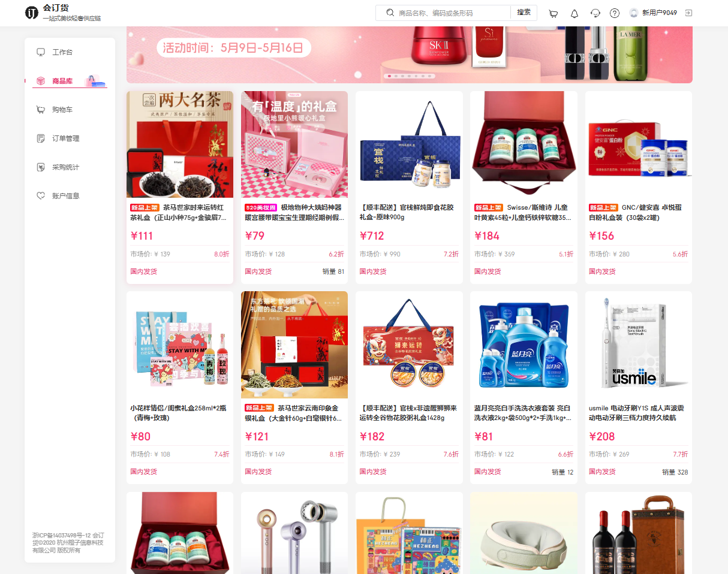Image resolution: width=728 pixels, height=574 pixels.
Task: Open customer service headset icon
Action: pos(595,13)
